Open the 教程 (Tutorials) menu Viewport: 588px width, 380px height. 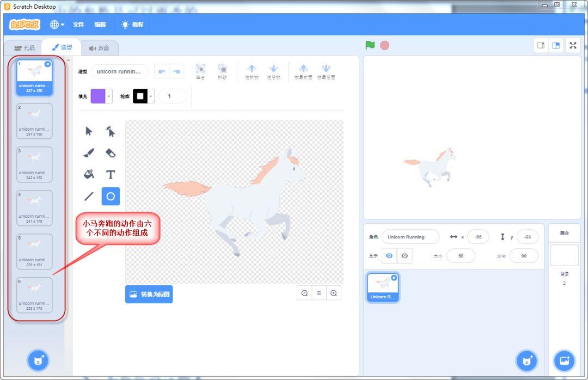[x=132, y=24]
